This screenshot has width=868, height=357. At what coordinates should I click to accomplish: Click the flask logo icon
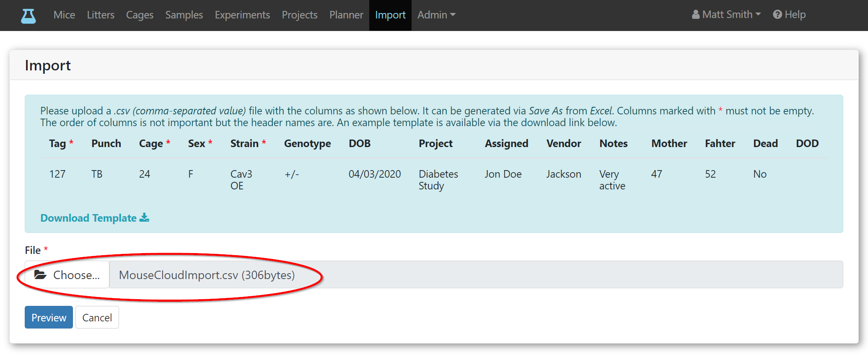tap(28, 16)
